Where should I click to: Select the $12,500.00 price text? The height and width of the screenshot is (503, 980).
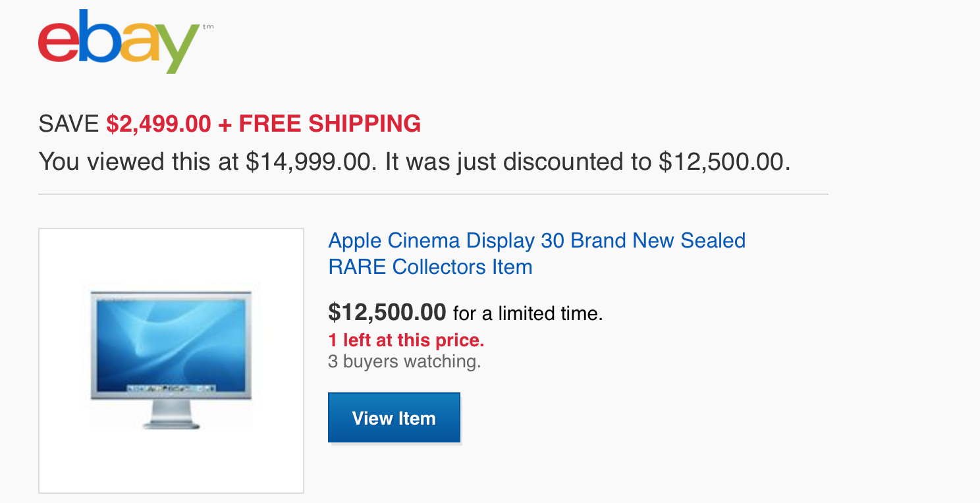387,311
